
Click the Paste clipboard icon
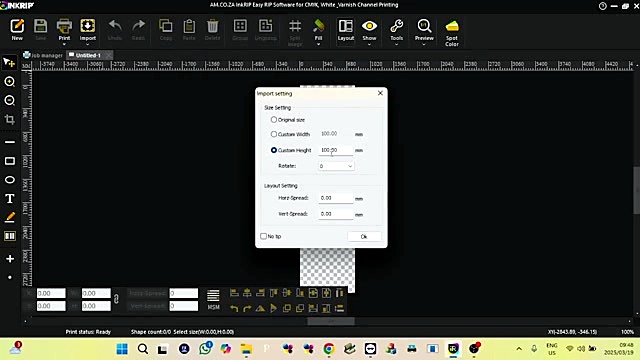[x=189, y=26]
